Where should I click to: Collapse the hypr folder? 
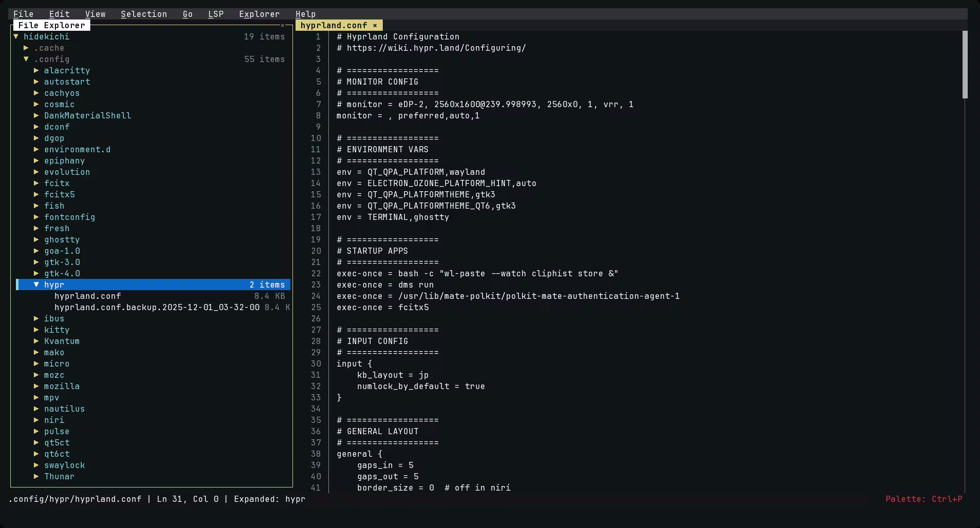tap(36, 285)
